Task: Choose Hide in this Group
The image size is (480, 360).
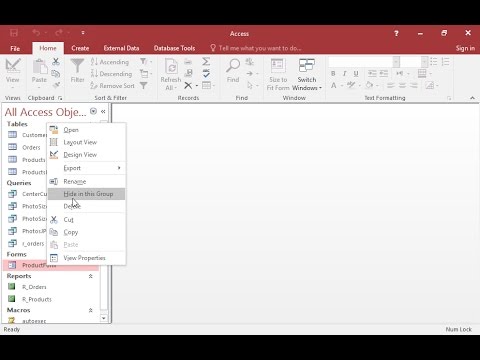Action: pos(87,194)
